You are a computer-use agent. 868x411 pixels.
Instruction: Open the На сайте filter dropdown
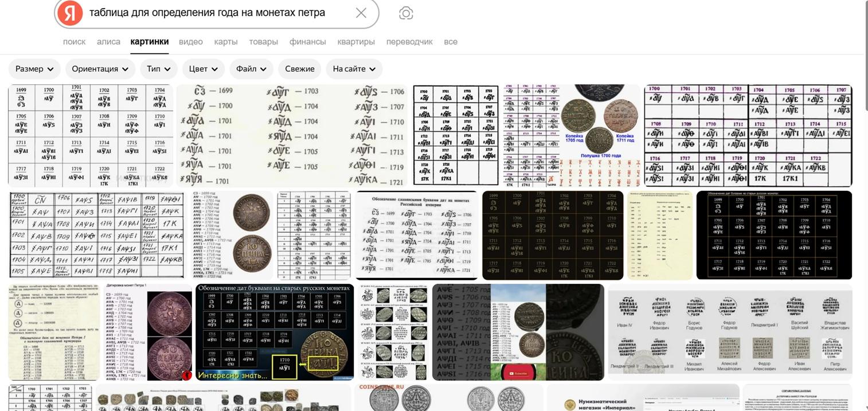(x=354, y=69)
